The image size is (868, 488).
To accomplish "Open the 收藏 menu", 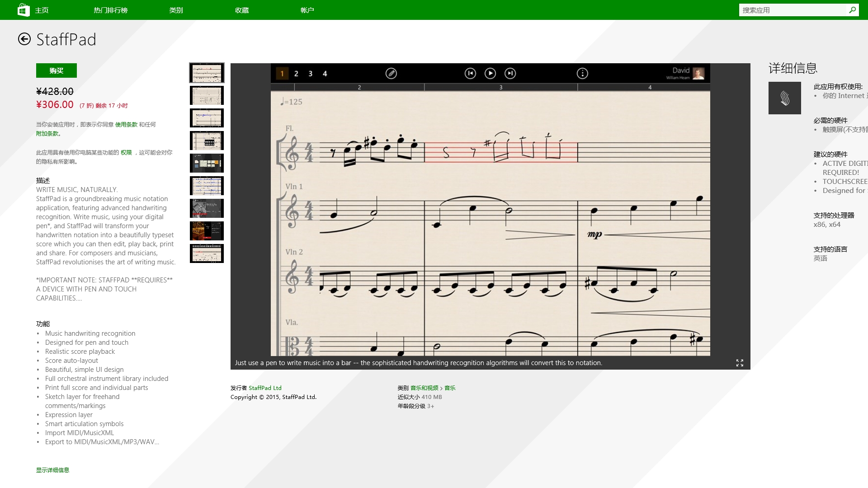I will (242, 10).
